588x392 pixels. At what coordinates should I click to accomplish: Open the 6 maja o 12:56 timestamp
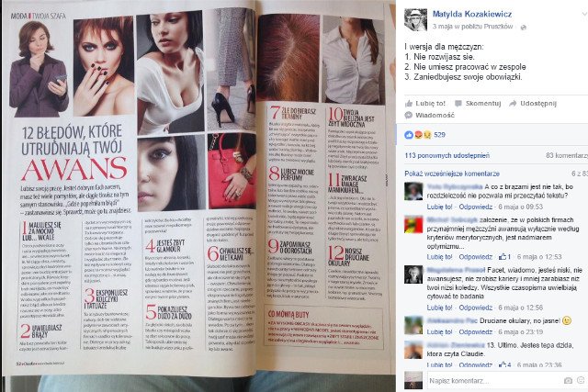521,308
